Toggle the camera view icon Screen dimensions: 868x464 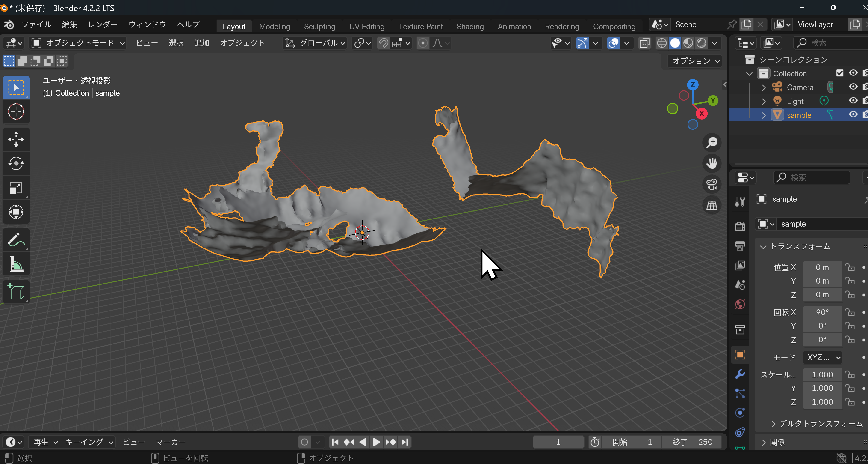712,184
